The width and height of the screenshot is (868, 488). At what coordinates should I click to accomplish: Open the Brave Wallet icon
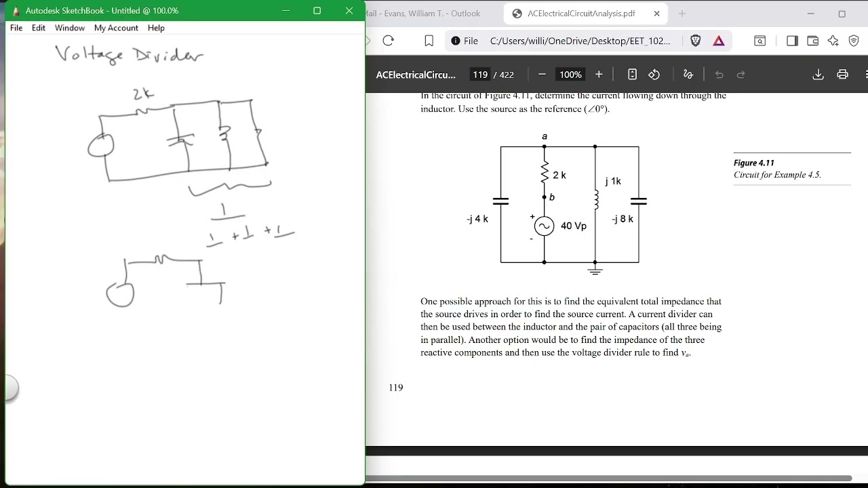(x=812, y=41)
